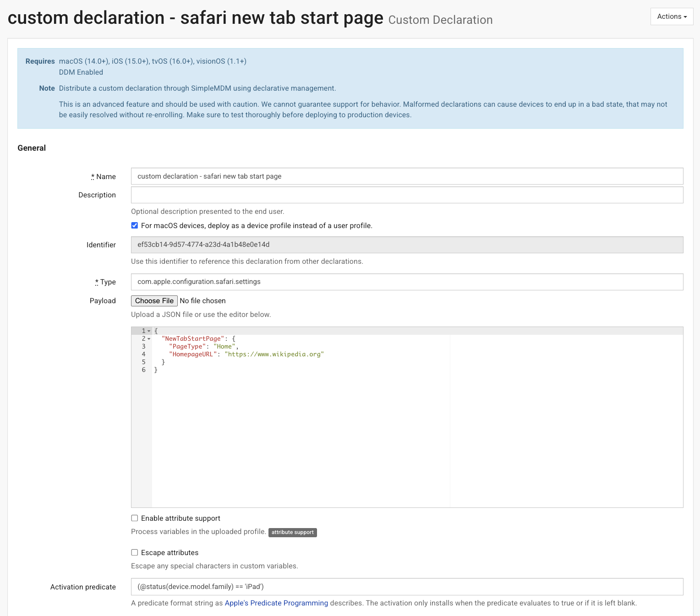Click the macOS (14.0+) requirements line

(x=153, y=61)
